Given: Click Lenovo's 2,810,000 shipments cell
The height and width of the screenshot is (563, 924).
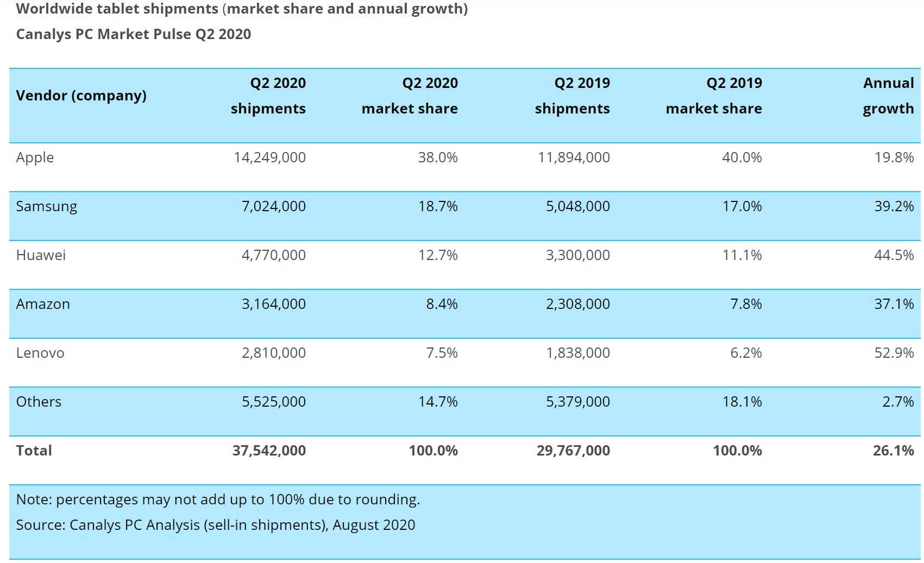Looking at the screenshot, I should coord(274,353).
